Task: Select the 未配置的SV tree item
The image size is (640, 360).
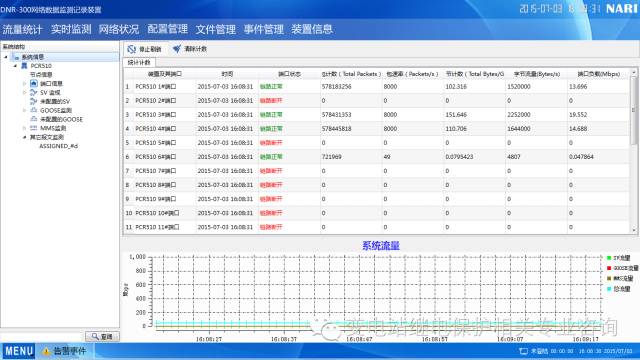Action: point(55,101)
